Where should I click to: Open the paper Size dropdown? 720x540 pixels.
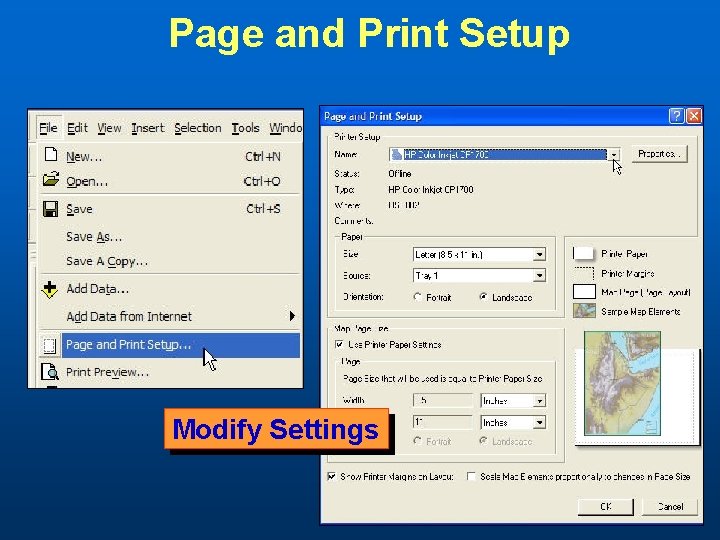539,254
